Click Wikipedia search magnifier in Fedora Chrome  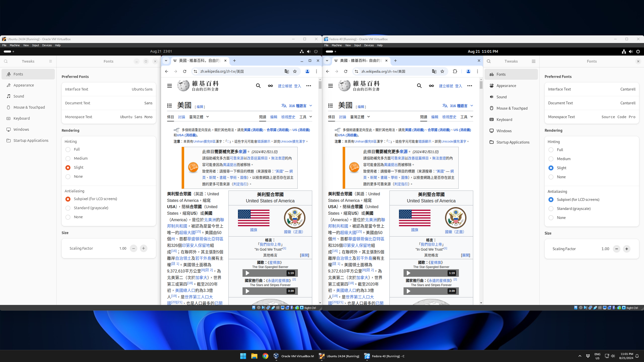tap(419, 86)
